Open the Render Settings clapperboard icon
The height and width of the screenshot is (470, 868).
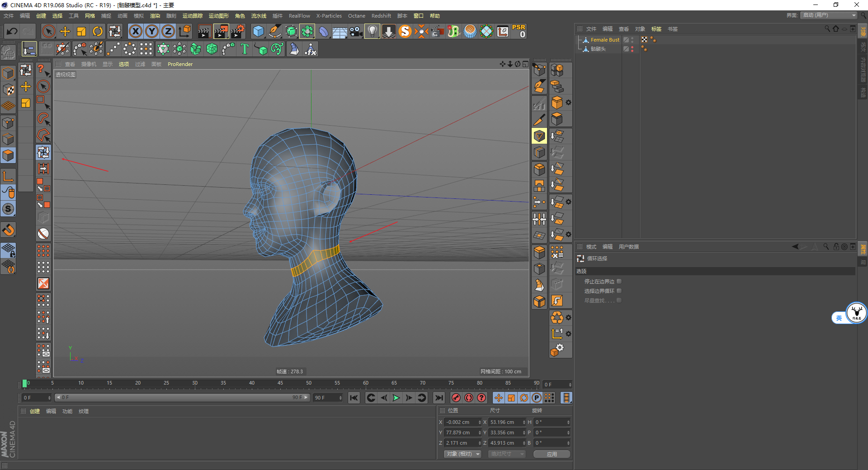(237, 31)
